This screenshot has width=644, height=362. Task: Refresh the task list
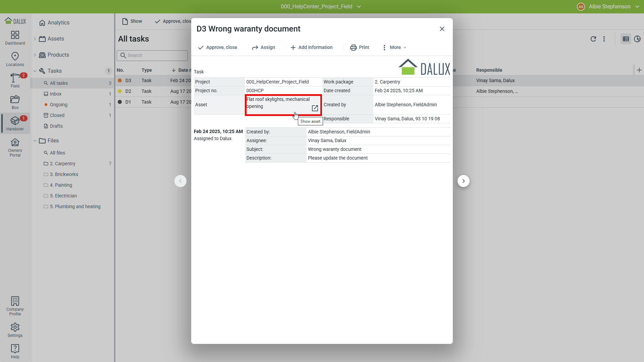point(593,39)
